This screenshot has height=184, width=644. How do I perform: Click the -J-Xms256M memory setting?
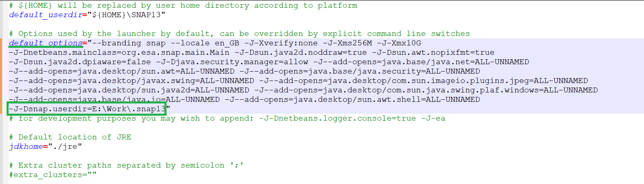tap(347, 43)
